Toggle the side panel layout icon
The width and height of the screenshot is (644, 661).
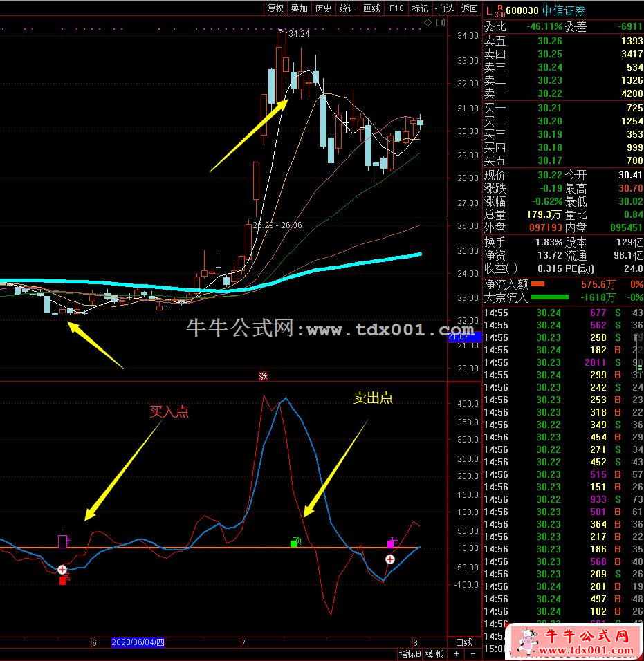pos(441,22)
